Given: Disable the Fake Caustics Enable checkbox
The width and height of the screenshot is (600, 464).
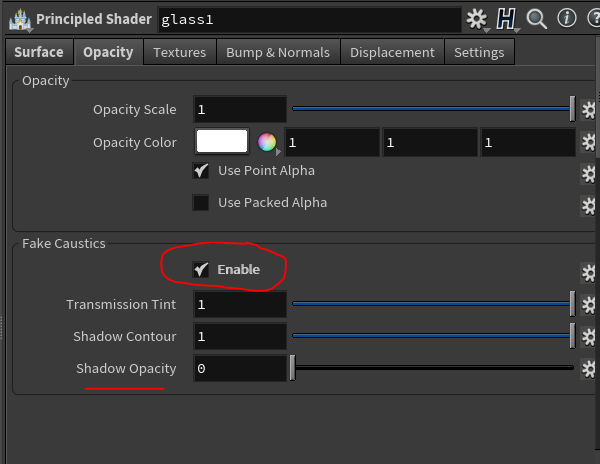Looking at the screenshot, I should click(x=201, y=269).
